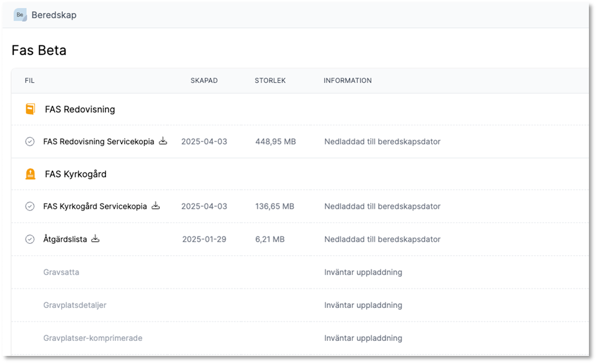Select the FAS Kyrkogård group heading
The height and width of the screenshot is (364, 597).
tap(75, 174)
